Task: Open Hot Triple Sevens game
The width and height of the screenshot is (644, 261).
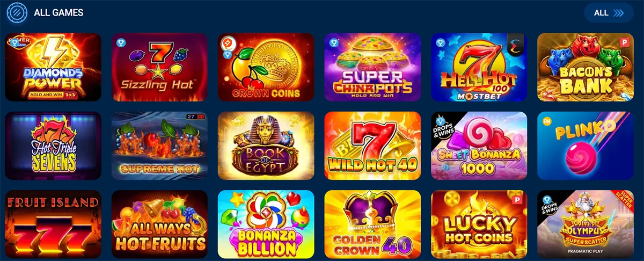Action: 53,146
